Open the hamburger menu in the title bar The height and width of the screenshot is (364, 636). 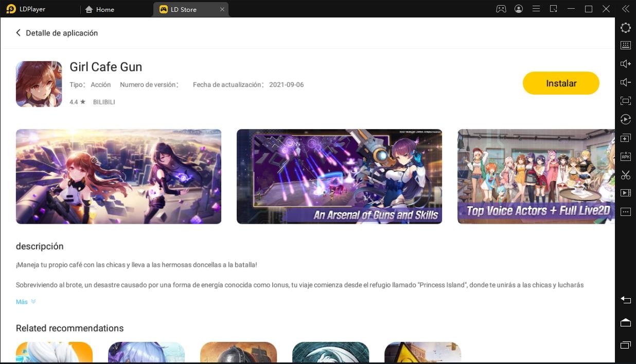(x=536, y=9)
